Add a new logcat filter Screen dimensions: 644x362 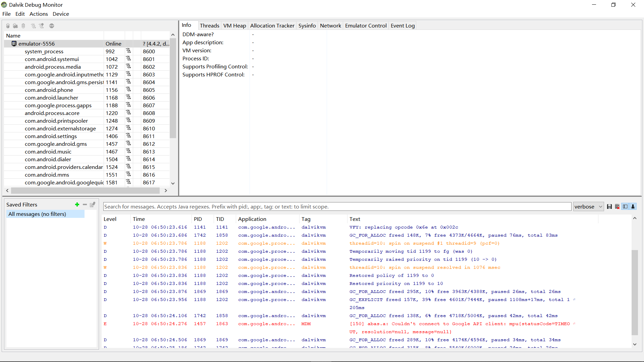(x=77, y=204)
